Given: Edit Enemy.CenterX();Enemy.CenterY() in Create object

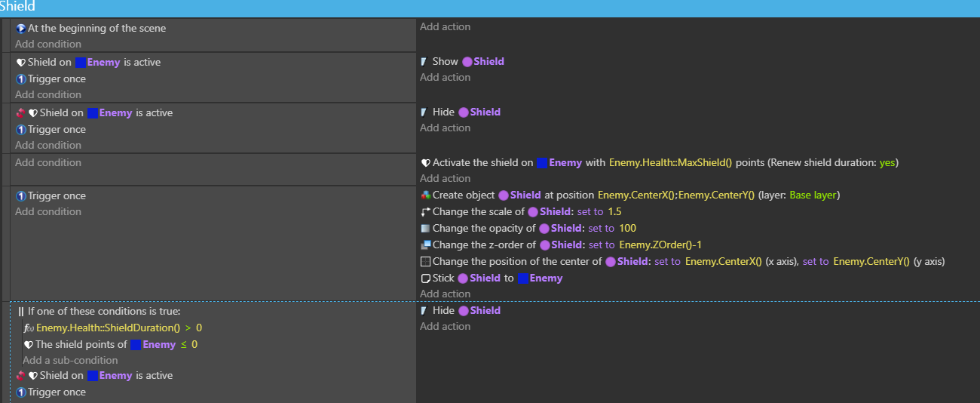Looking at the screenshot, I should point(676,195).
